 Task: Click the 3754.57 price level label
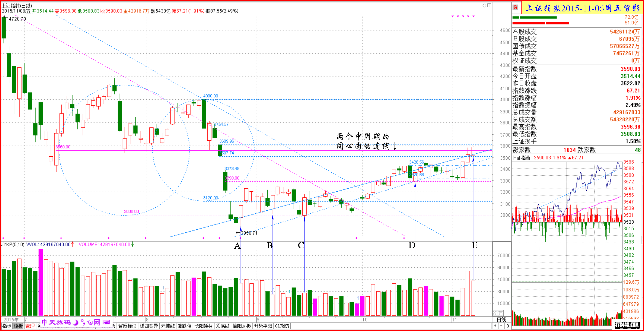221,124
